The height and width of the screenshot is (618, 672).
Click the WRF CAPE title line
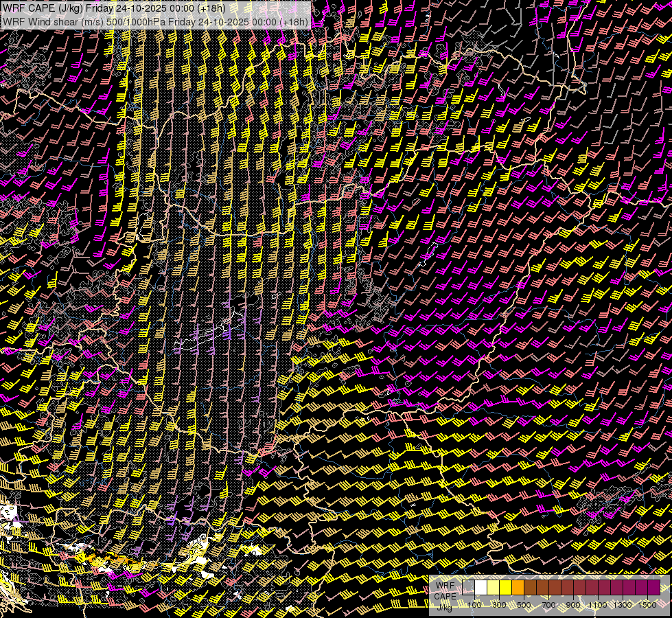(114, 8)
